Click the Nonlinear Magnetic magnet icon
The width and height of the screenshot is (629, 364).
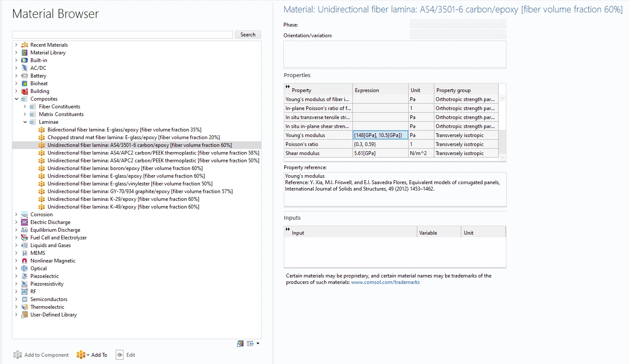coord(24,261)
